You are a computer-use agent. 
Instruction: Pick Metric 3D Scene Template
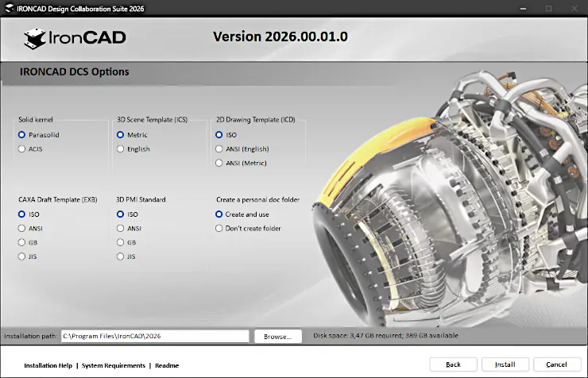pyautogui.click(x=121, y=135)
